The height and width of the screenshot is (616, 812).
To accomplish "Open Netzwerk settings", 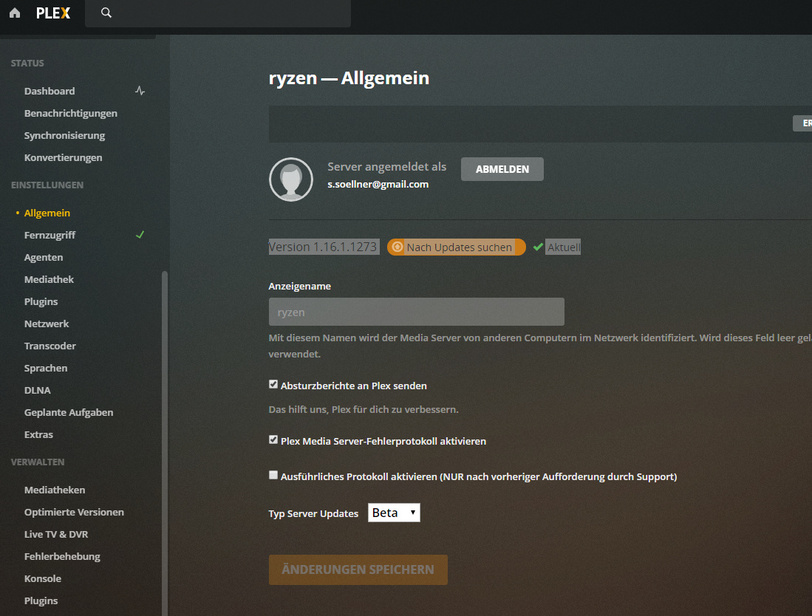I will pos(47,324).
